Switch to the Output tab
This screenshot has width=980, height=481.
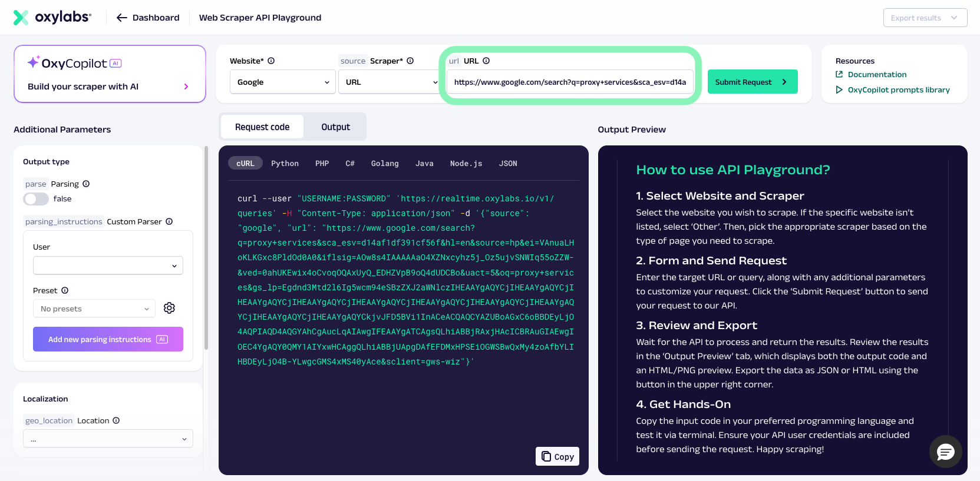[335, 127]
